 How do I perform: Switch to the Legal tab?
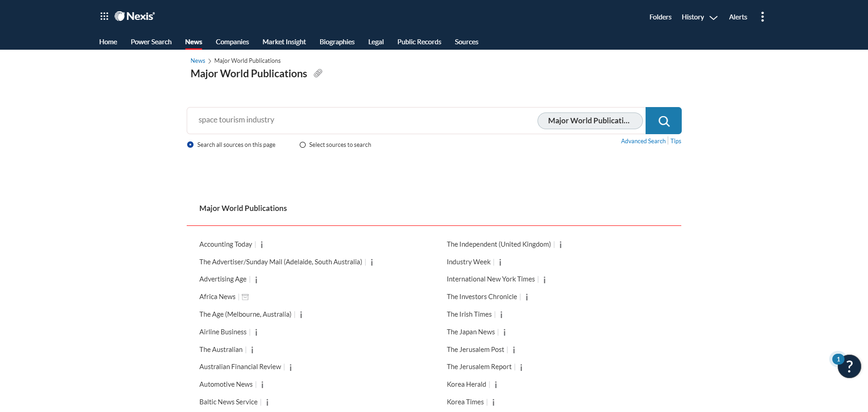376,42
